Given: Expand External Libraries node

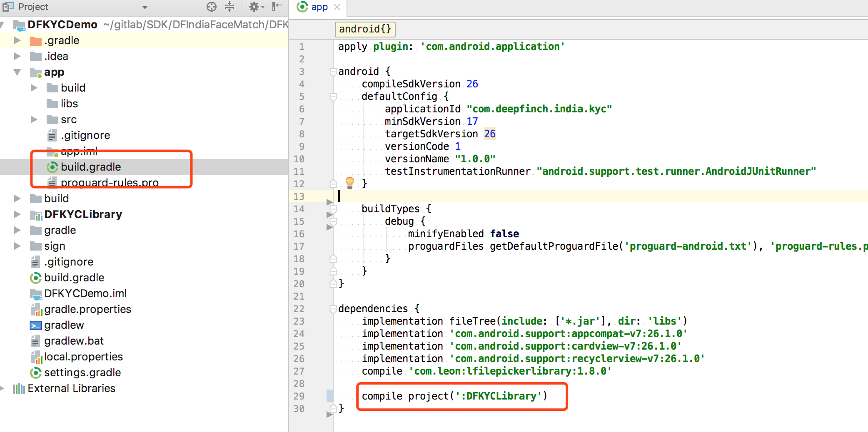Looking at the screenshot, I should pos(2,388).
